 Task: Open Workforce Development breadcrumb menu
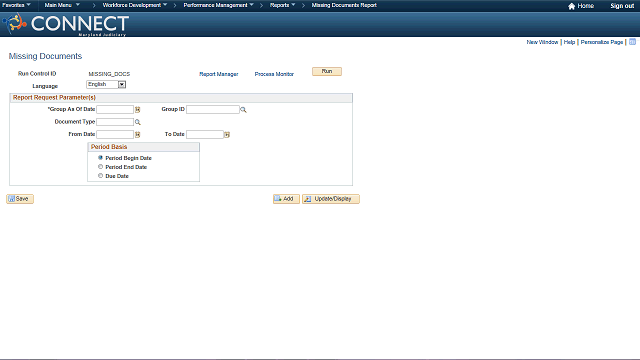coord(135,5)
